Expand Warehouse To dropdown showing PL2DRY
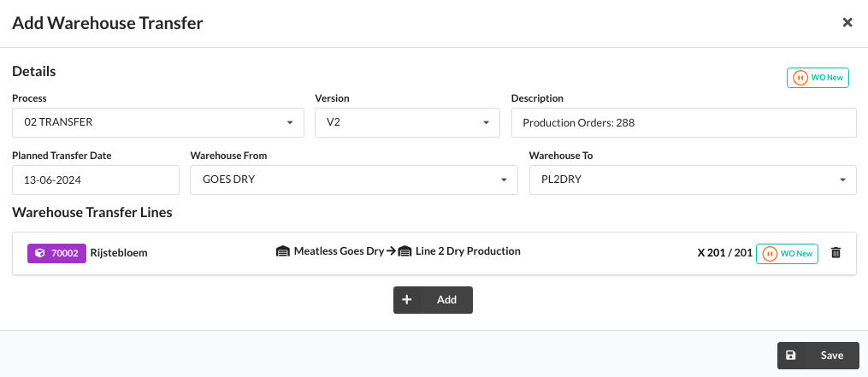This screenshot has width=868, height=377. [x=693, y=180]
